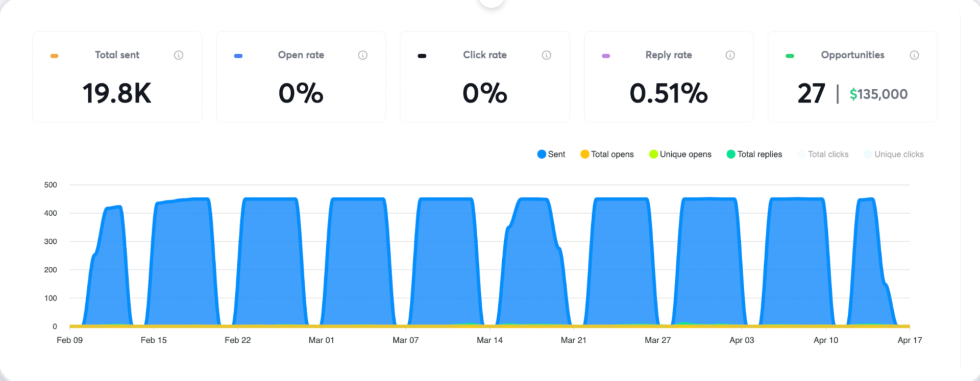The width and height of the screenshot is (980, 381).
Task: Click the purple marker on Reply rate card
Action: [606, 56]
